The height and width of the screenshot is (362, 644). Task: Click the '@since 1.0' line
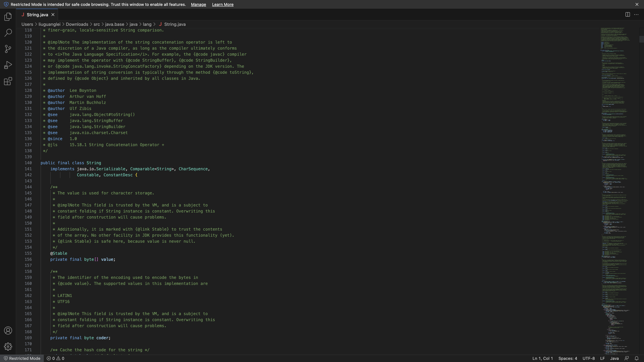click(x=60, y=139)
